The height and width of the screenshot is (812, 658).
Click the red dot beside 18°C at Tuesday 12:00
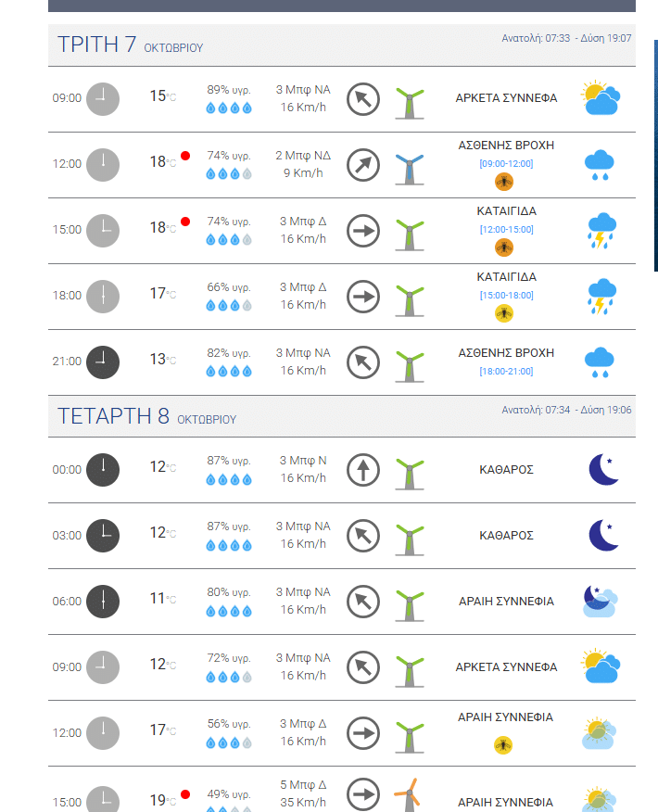[x=185, y=156]
